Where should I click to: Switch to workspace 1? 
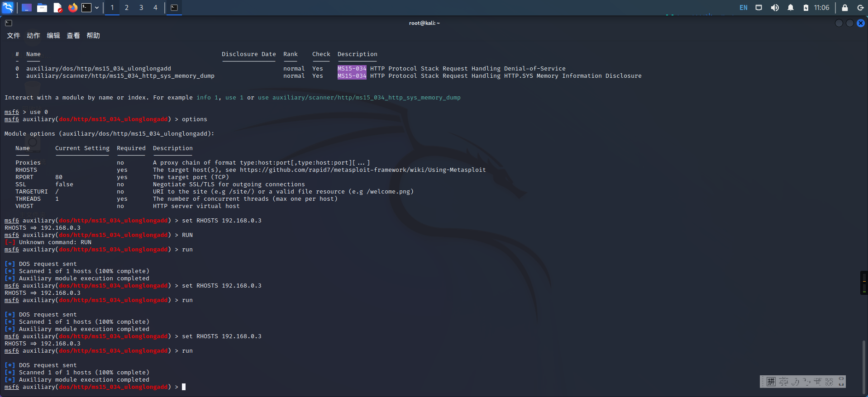tap(112, 8)
